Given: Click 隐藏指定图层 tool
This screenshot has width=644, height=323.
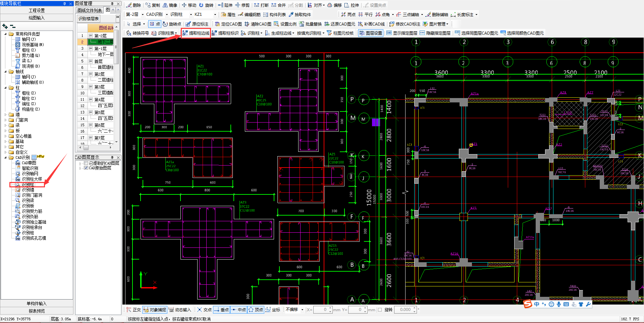Looking at the screenshot, I should point(435,33).
